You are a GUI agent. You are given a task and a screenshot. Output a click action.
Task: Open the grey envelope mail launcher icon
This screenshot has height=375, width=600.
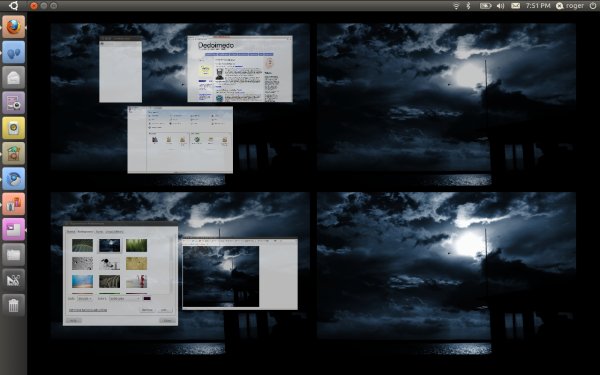coord(13,77)
